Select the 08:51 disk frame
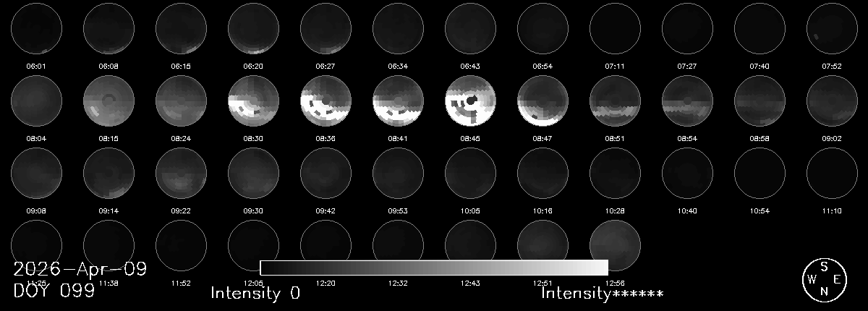Screen dimensions: 868x311 point(615,101)
